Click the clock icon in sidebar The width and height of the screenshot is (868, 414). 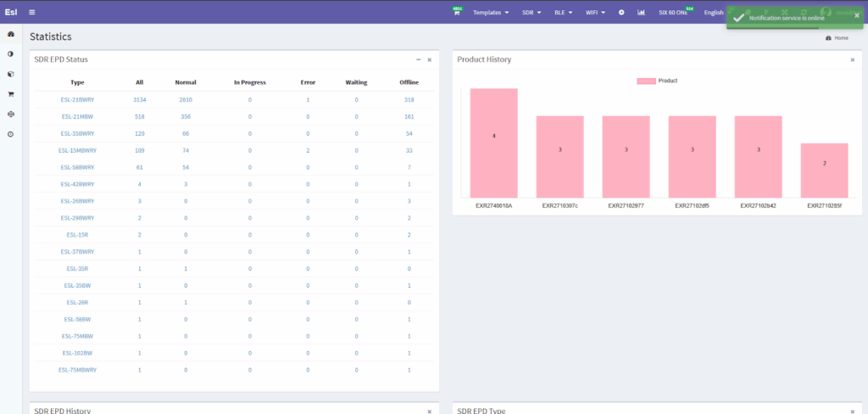(x=10, y=134)
